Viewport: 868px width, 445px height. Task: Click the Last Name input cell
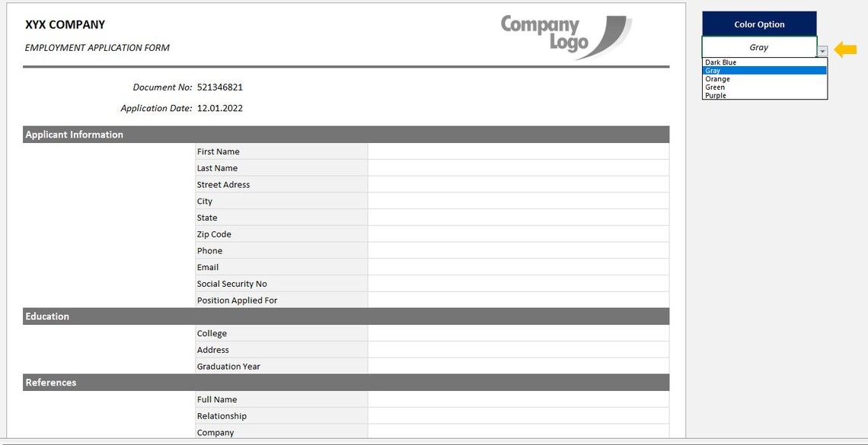[x=518, y=168]
